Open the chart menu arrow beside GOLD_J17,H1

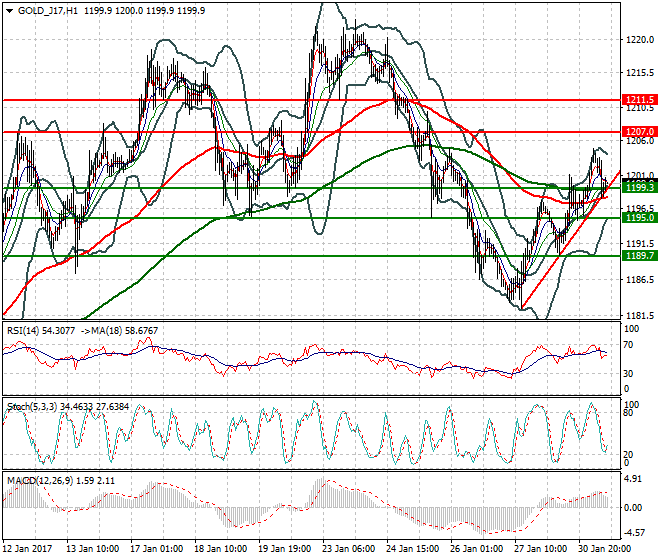[x=9, y=11]
